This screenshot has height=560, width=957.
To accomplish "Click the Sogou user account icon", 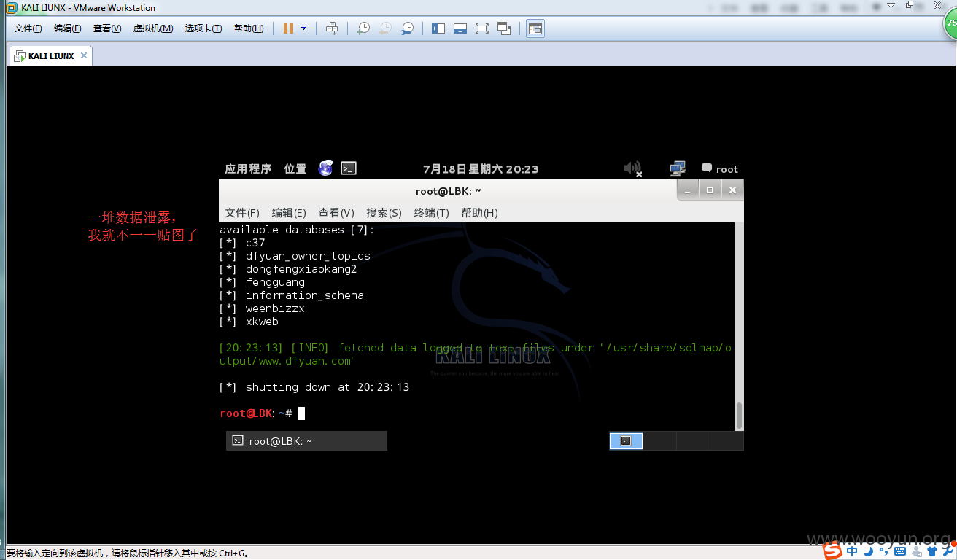I will 915,551.
